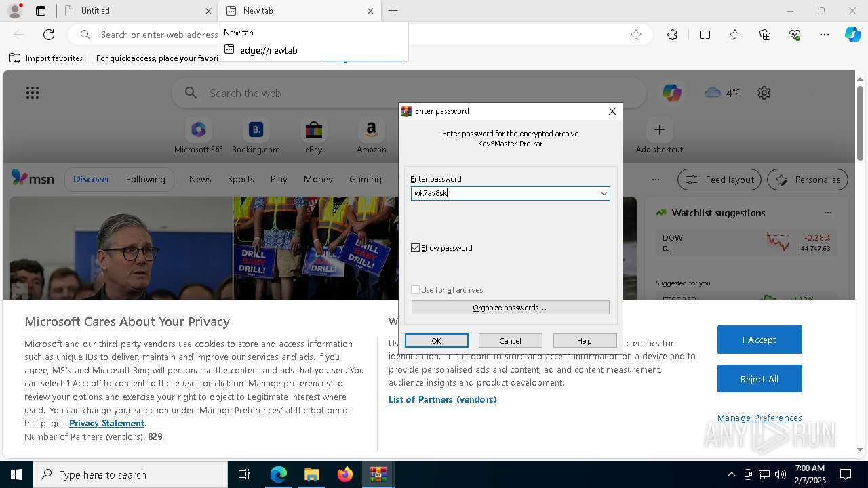
Task: Click the Edge profile avatar icon
Action: (15, 11)
